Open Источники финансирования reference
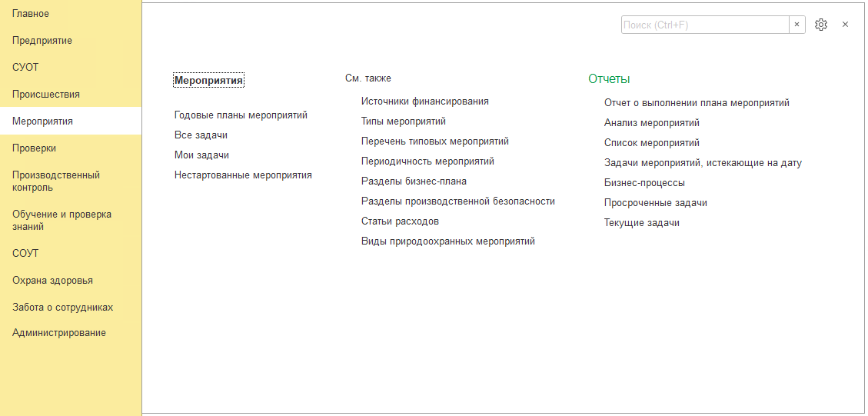 [424, 102]
